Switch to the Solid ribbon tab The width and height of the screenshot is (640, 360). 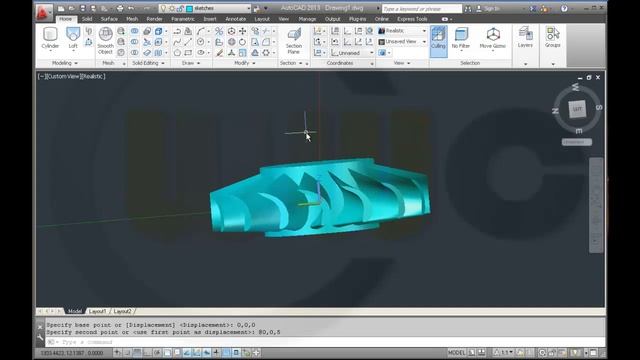87,19
